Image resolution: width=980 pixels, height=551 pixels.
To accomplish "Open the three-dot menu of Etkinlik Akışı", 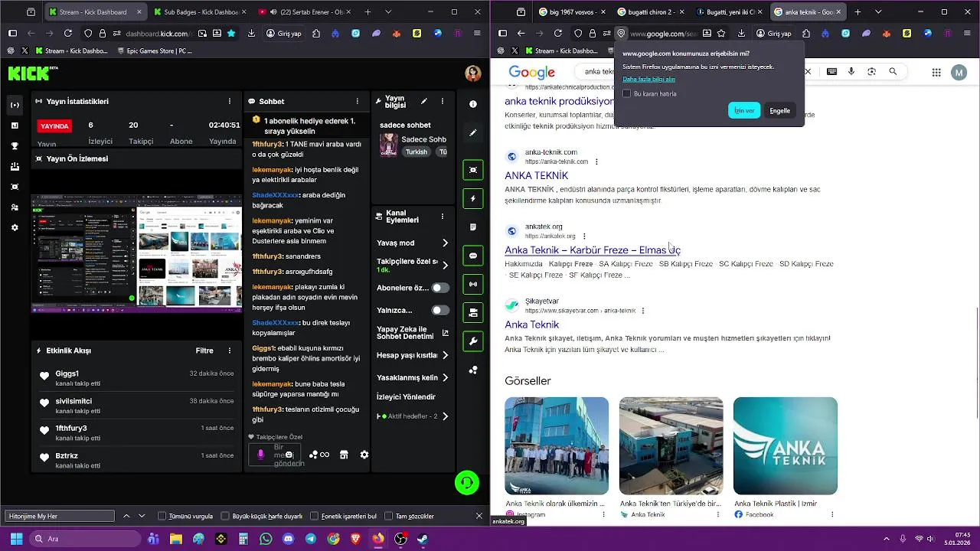I will pos(230,350).
